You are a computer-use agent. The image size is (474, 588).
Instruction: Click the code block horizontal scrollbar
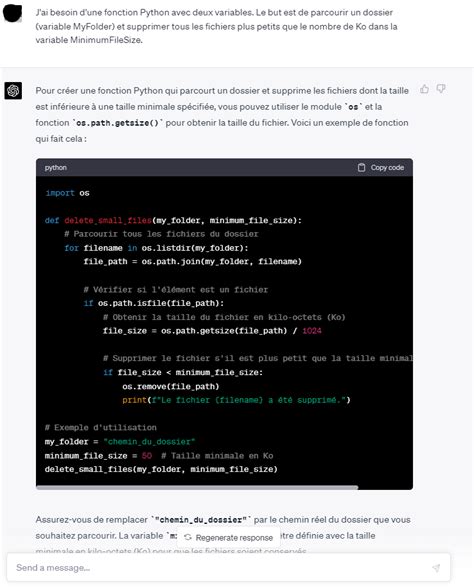(x=197, y=488)
